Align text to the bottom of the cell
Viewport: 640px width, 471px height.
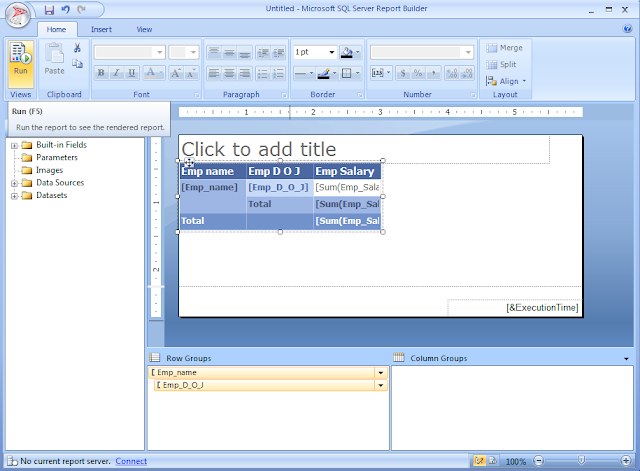pyautogui.click(x=245, y=52)
